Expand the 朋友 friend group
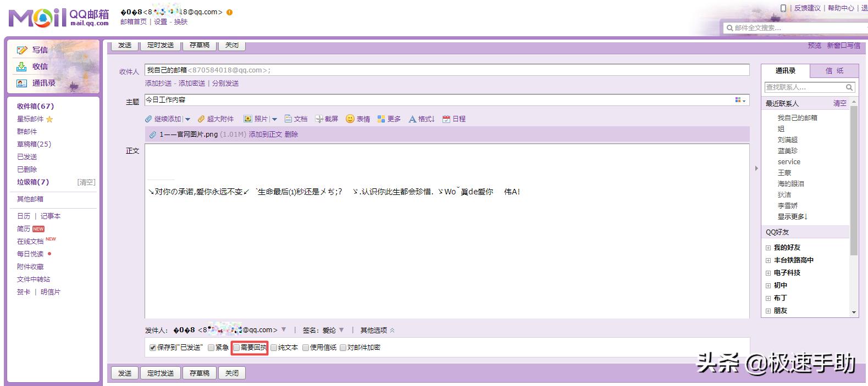The width and height of the screenshot is (868, 386). pyautogui.click(x=769, y=311)
